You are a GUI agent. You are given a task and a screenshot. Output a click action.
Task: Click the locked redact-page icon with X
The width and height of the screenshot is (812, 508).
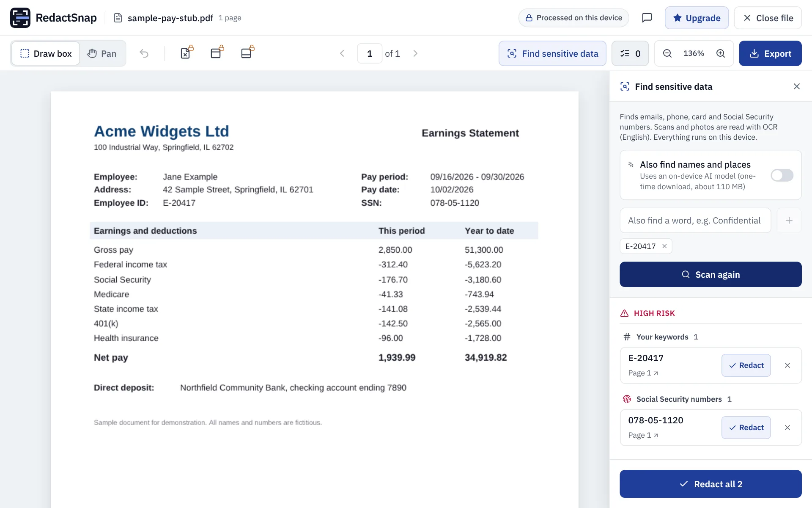pyautogui.click(x=187, y=53)
